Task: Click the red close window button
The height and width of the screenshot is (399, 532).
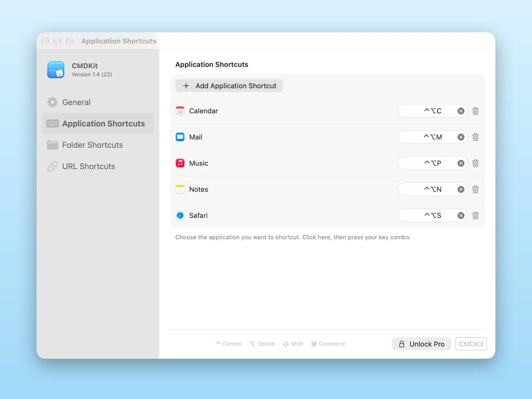Action: coord(45,41)
